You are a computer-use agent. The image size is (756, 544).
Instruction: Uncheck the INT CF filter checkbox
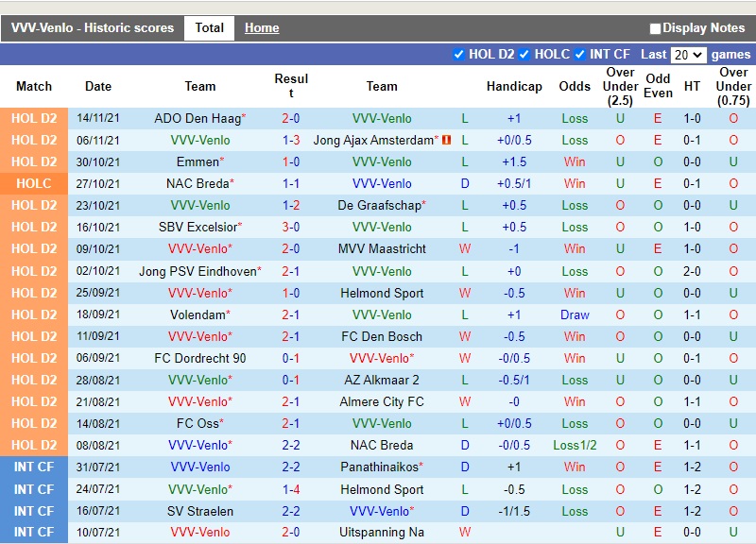[579, 55]
